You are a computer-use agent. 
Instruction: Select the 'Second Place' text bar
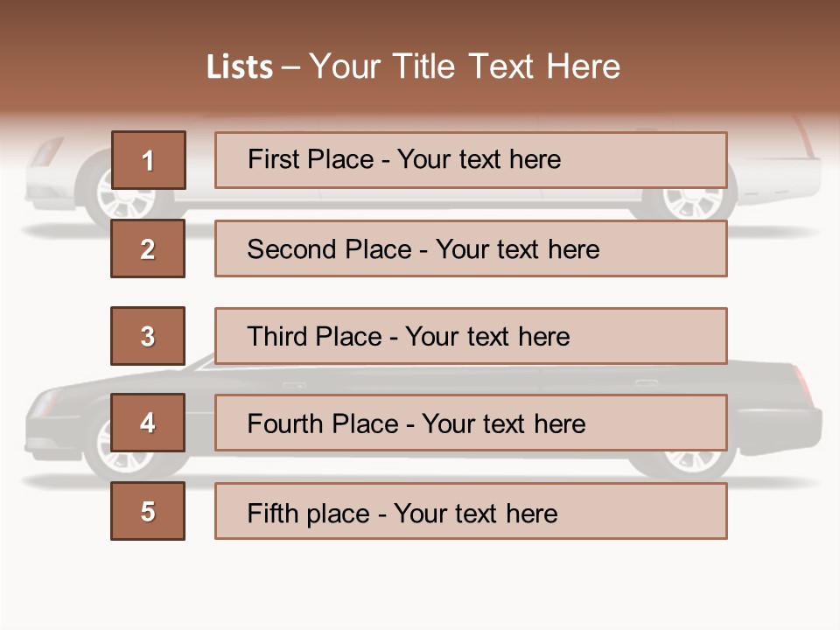pyautogui.click(x=471, y=248)
